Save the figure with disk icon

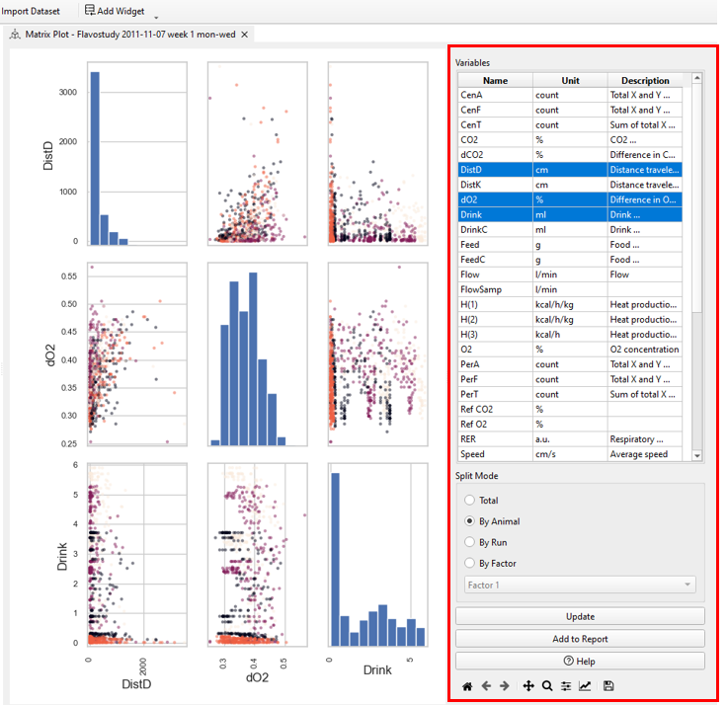(608, 686)
